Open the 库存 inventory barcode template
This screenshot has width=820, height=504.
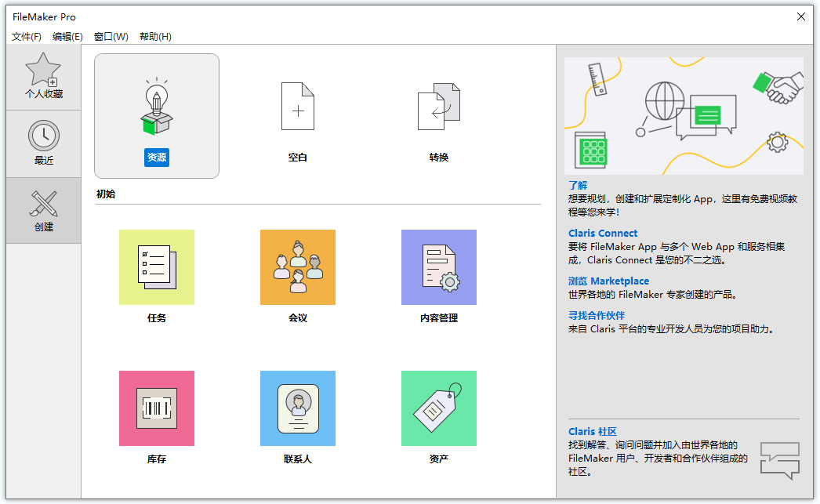pyautogui.click(x=157, y=408)
